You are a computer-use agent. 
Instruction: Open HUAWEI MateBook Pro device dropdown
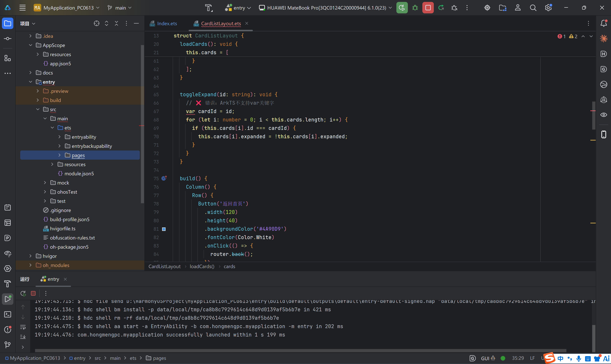point(325,8)
